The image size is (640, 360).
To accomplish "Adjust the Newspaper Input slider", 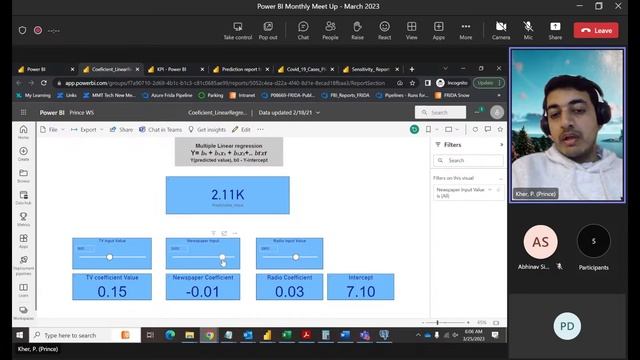I will [222, 257].
